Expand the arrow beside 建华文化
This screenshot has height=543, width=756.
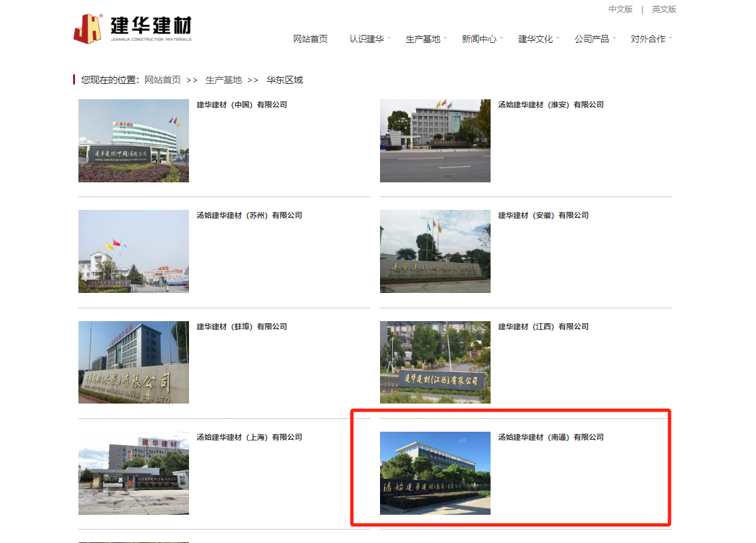click(x=558, y=38)
